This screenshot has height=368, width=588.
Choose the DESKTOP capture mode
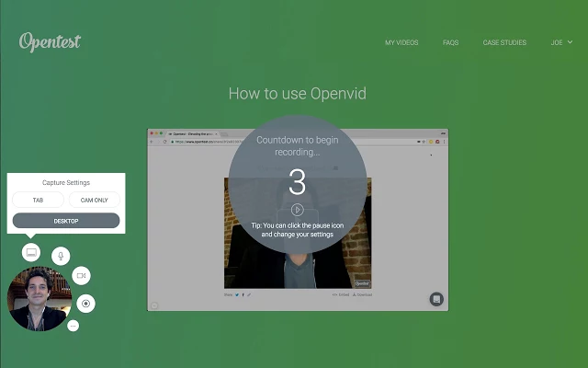click(66, 221)
